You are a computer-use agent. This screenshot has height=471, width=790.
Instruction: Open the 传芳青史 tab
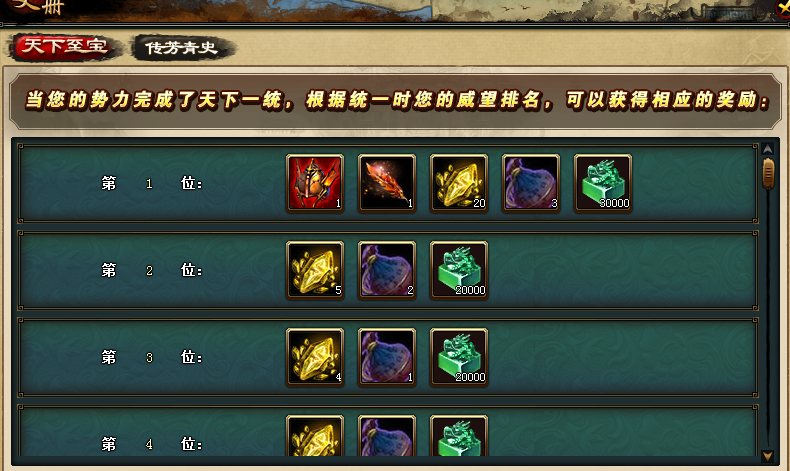point(181,48)
